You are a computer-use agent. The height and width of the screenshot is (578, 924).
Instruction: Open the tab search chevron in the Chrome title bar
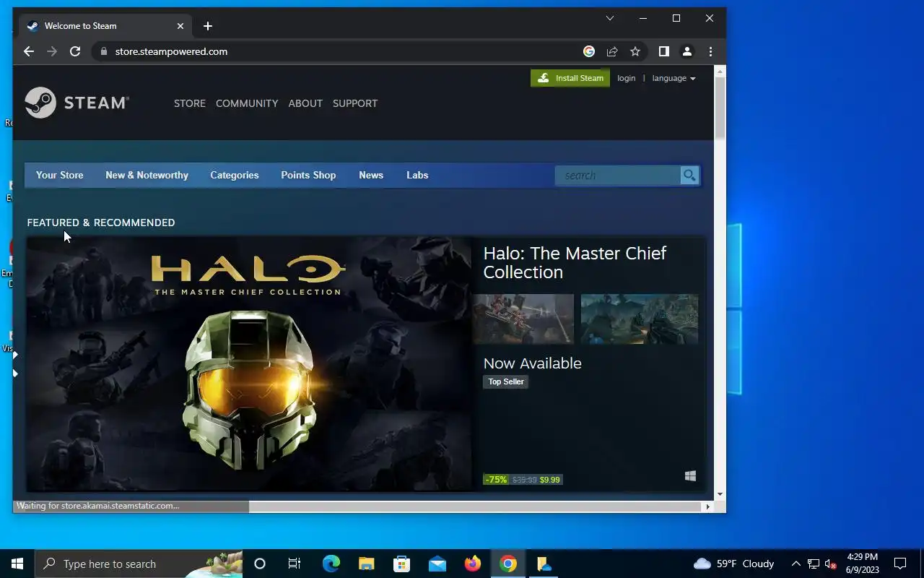coord(610,18)
